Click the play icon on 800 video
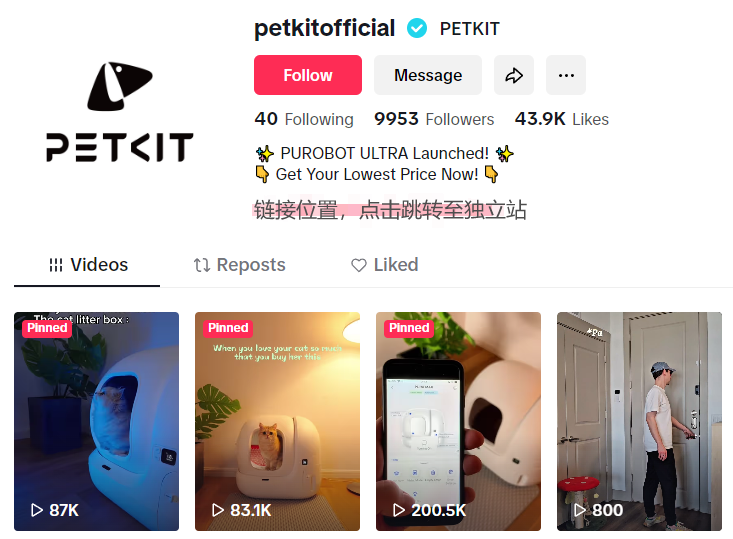 [x=579, y=510]
